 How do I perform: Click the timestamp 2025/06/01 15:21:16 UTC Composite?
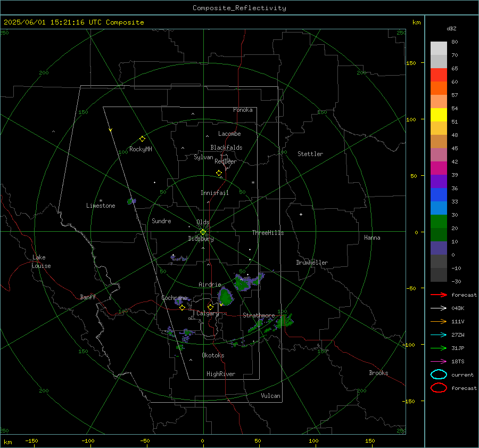[x=74, y=22]
